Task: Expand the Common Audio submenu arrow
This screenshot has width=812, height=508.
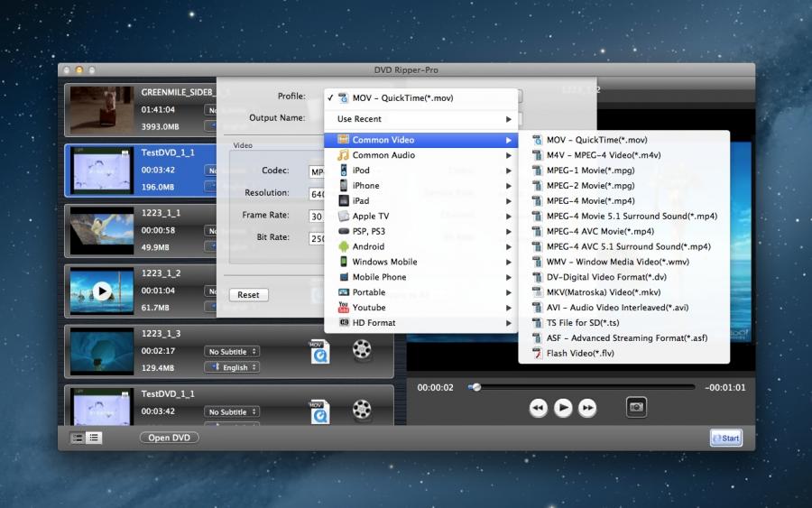Action: pos(509,155)
